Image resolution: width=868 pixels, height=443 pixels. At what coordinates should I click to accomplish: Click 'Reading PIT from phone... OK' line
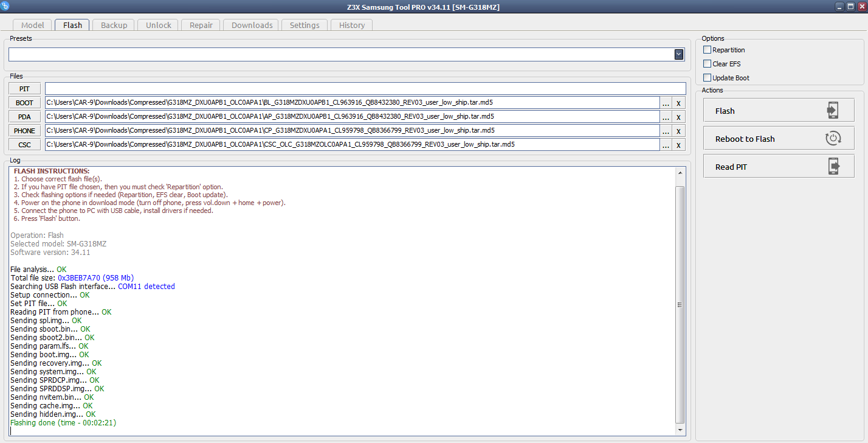pyautogui.click(x=61, y=312)
